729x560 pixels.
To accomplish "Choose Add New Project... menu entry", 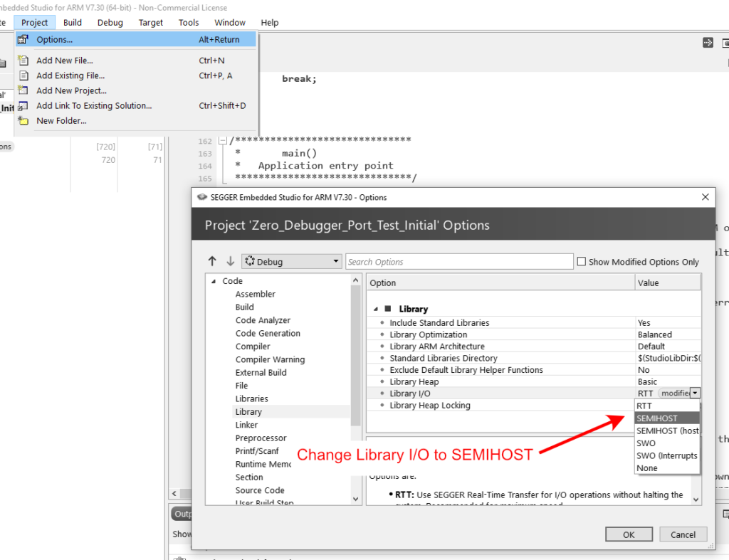I will coord(136,90).
